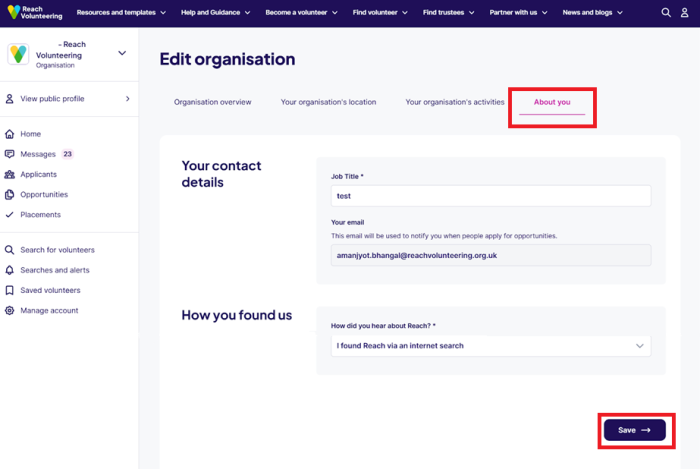Viewport: 700px width, 469px height.
Task: Expand the Find trustees menu
Action: 449,12
